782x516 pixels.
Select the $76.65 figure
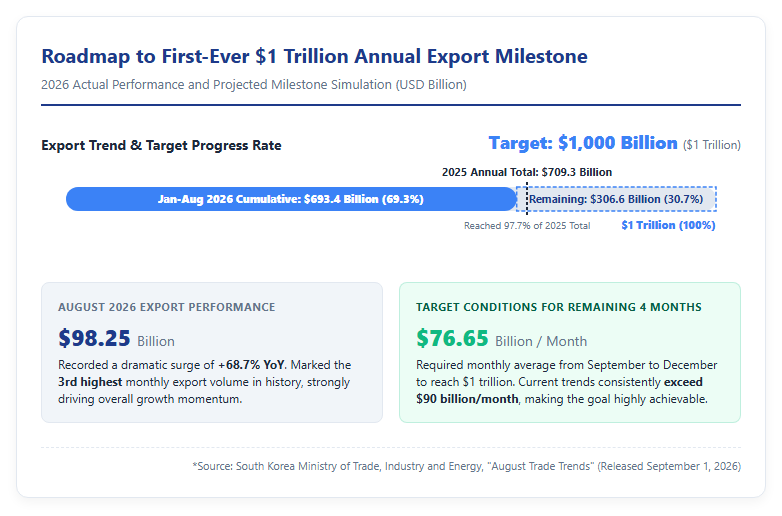click(x=452, y=338)
